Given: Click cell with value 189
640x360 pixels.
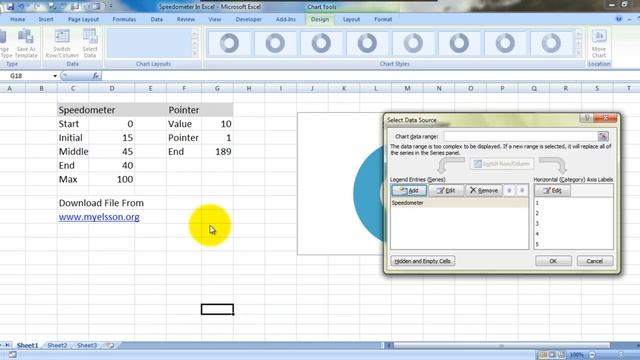Looking at the screenshot, I should click(217, 152).
